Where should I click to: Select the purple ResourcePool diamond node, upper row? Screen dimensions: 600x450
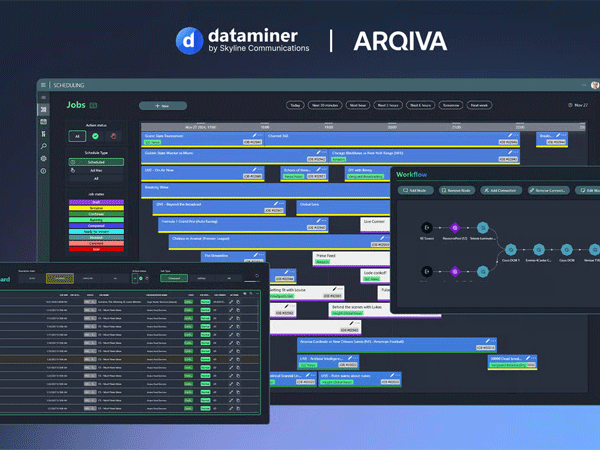click(455, 228)
